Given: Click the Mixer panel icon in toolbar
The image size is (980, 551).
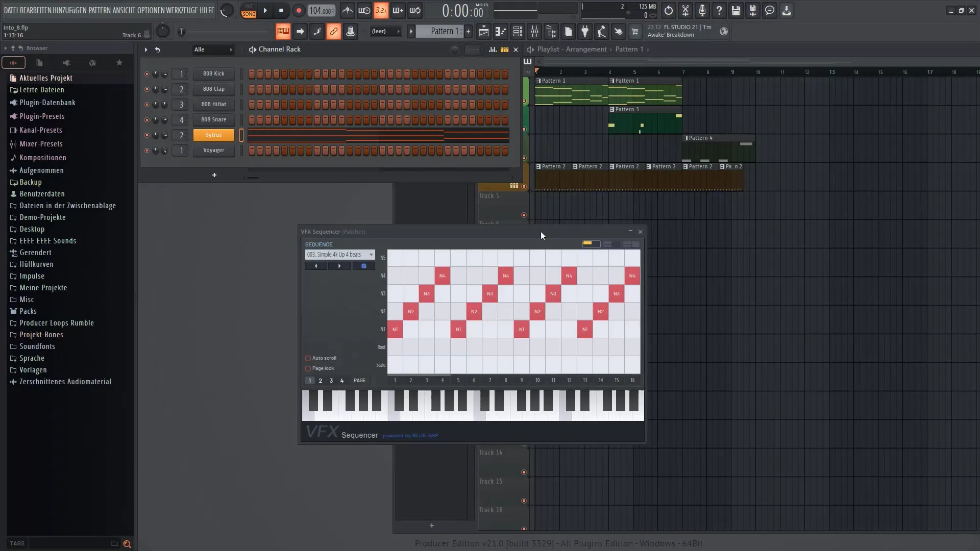Looking at the screenshot, I should click(x=534, y=32).
